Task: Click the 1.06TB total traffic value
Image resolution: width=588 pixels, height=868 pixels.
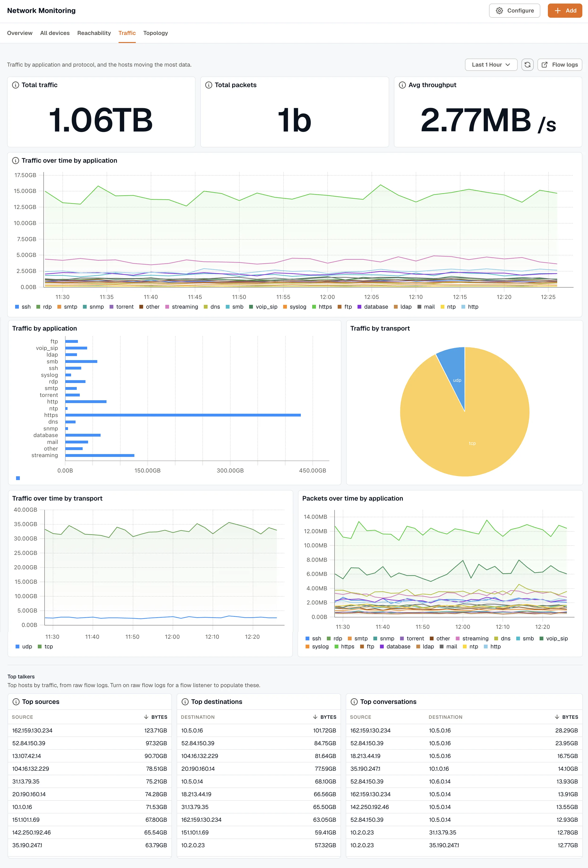Action: (x=101, y=120)
